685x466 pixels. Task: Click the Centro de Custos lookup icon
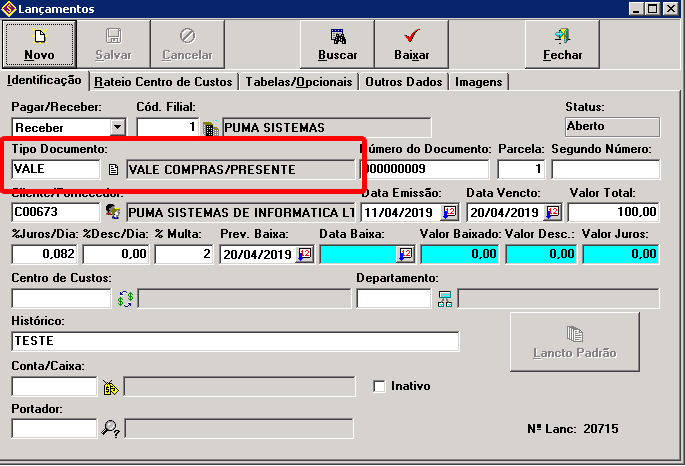point(125,298)
